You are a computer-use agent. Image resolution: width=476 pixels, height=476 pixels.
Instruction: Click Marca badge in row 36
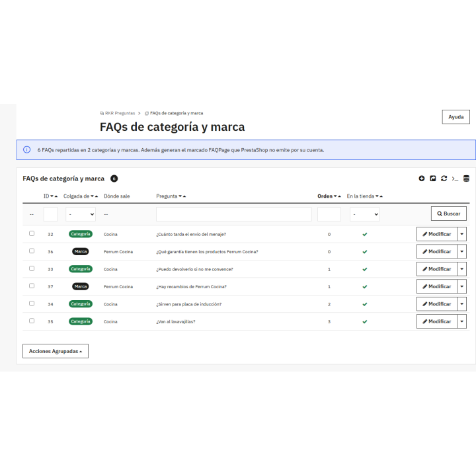[81, 251]
